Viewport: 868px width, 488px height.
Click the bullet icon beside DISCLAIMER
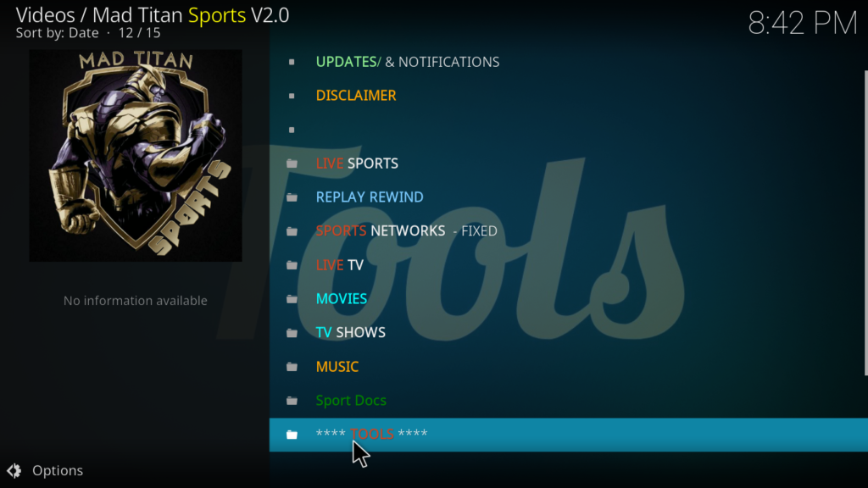[x=292, y=97]
